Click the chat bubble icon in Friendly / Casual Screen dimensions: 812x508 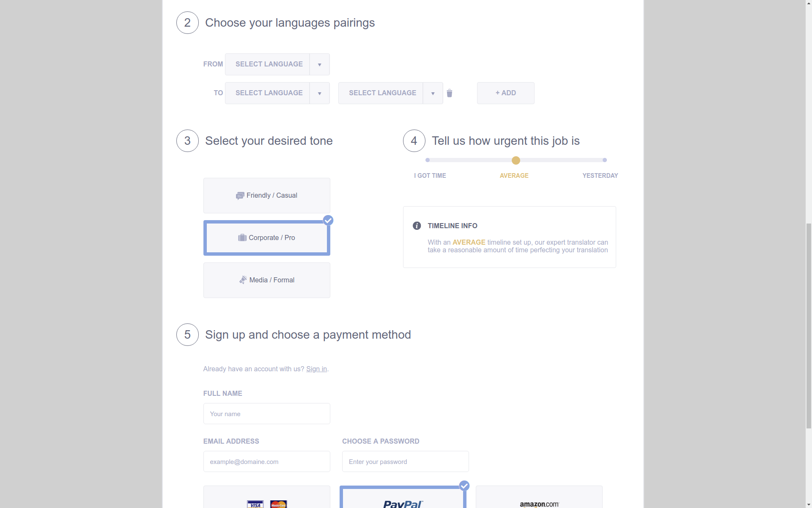click(x=240, y=195)
